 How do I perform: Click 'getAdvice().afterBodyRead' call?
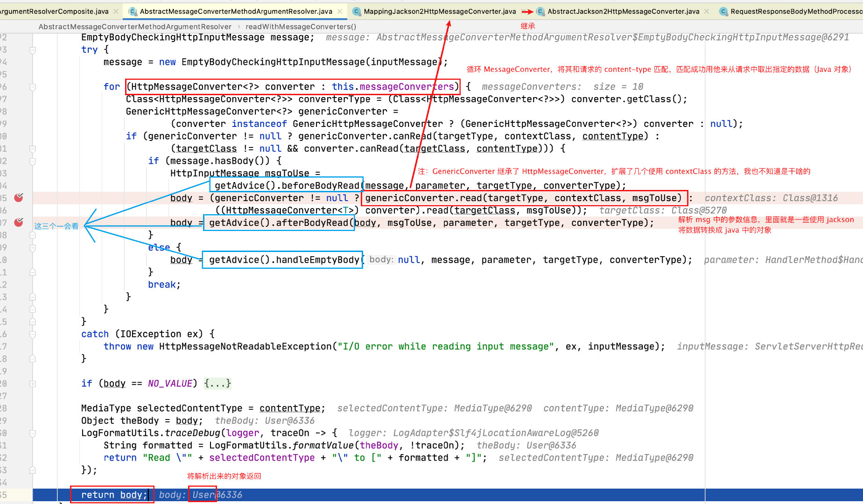coord(279,223)
